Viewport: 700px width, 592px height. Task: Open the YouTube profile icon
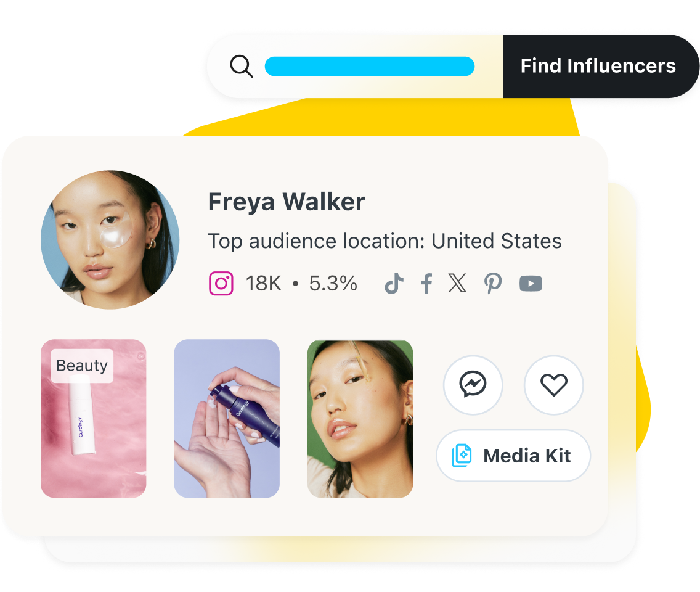(531, 283)
